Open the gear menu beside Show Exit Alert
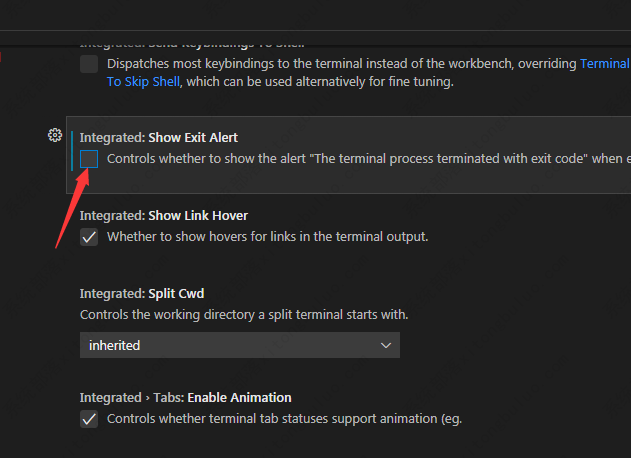 [x=56, y=135]
